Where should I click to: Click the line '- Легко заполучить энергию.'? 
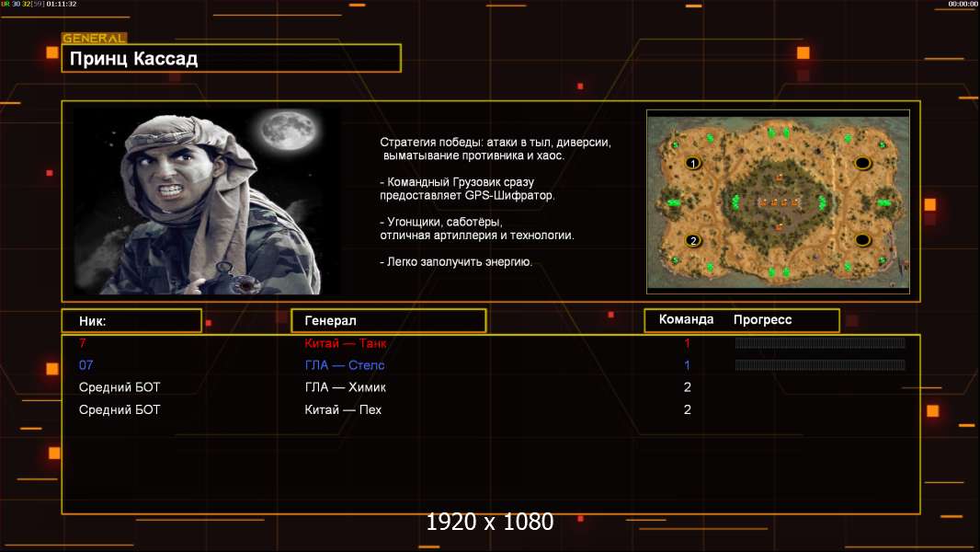456,262
